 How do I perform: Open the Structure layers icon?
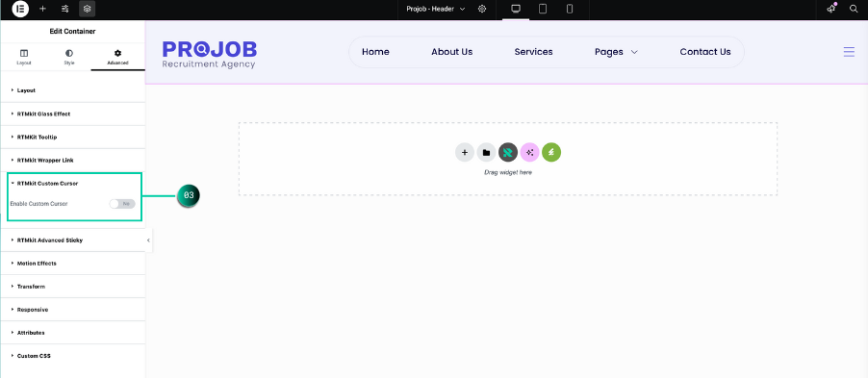point(87,9)
